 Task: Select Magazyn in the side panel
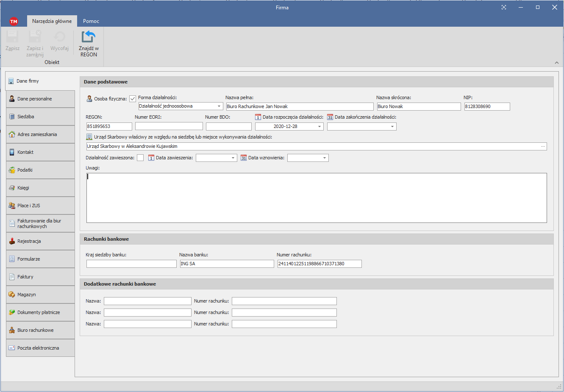click(x=40, y=295)
